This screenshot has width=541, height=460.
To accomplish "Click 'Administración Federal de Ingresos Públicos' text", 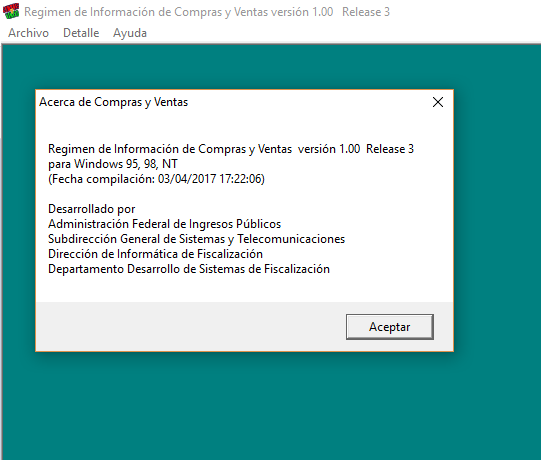I will click(x=165, y=224).
